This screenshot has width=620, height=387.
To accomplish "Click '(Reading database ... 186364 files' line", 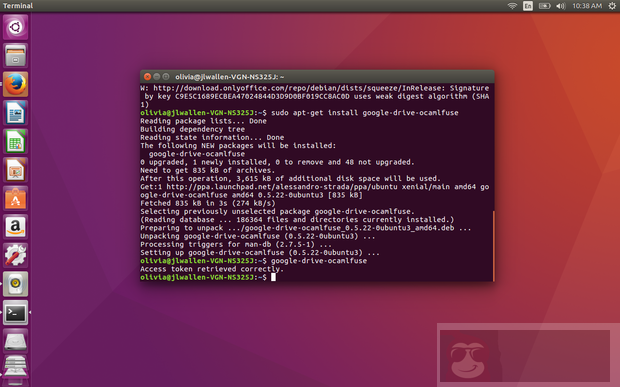I will 297,220.
